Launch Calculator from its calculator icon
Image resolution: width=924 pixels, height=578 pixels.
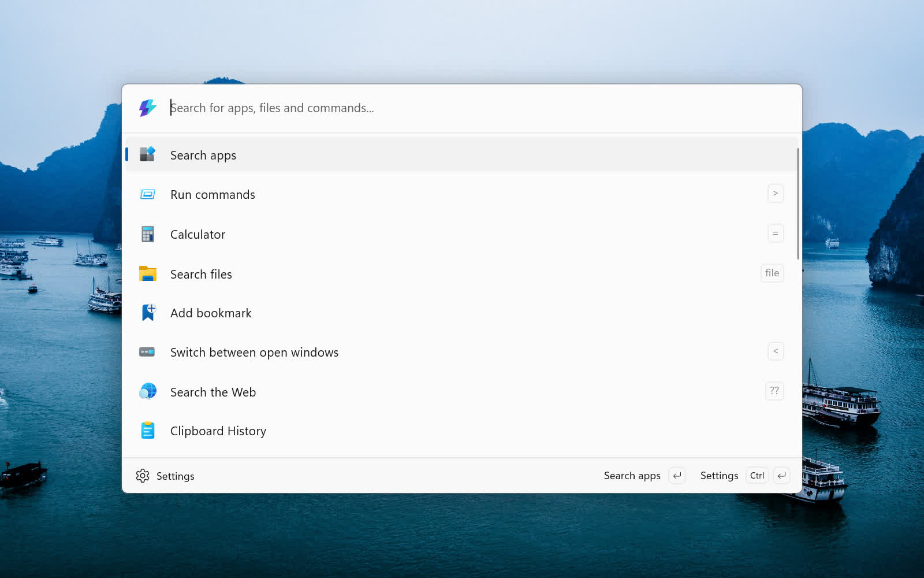pyautogui.click(x=147, y=234)
